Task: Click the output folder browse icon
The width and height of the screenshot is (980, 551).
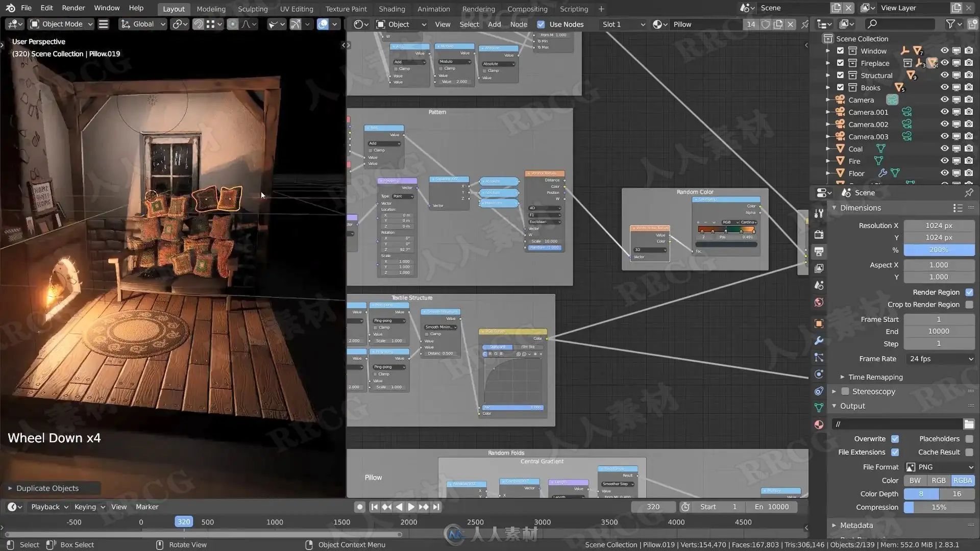Action: (969, 424)
